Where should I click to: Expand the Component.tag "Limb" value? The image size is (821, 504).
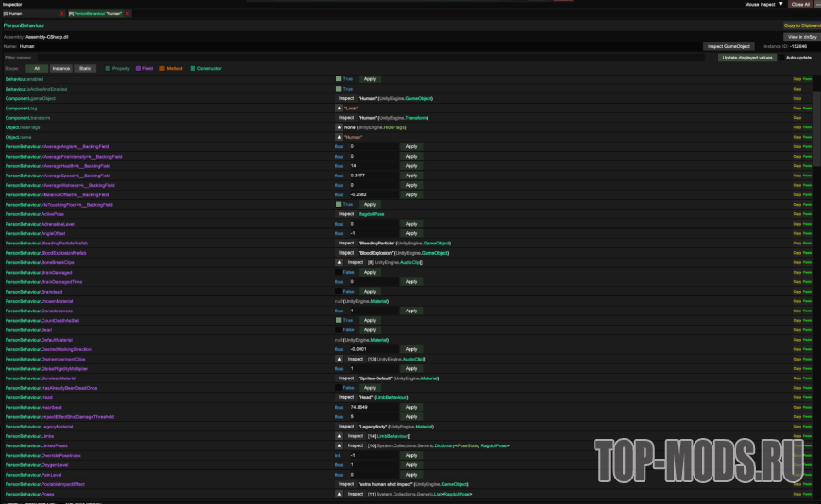339,108
